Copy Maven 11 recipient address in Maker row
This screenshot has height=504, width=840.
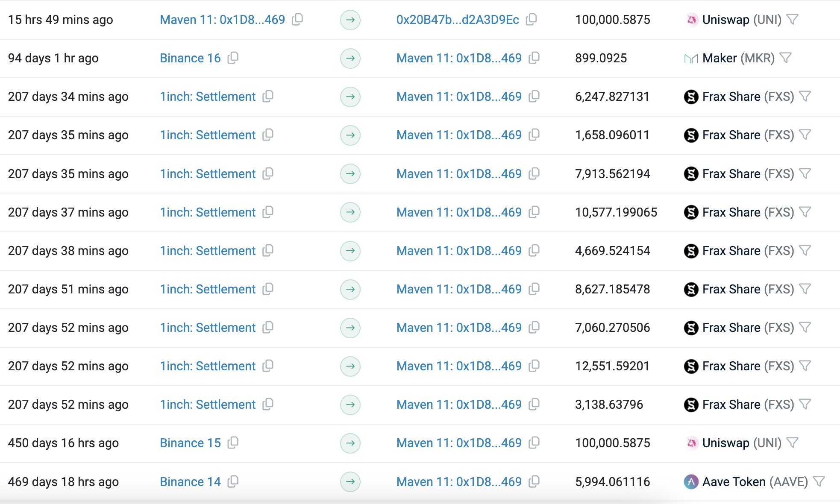[534, 58]
